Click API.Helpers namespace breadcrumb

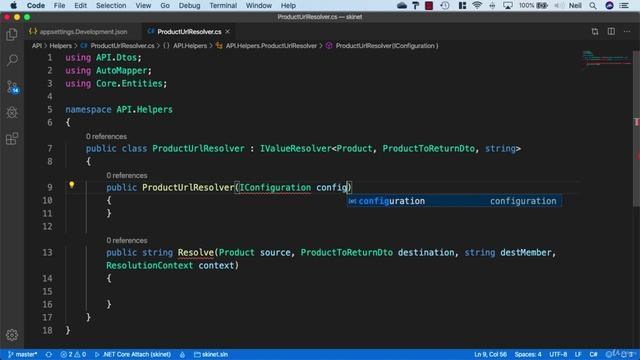(x=189, y=46)
